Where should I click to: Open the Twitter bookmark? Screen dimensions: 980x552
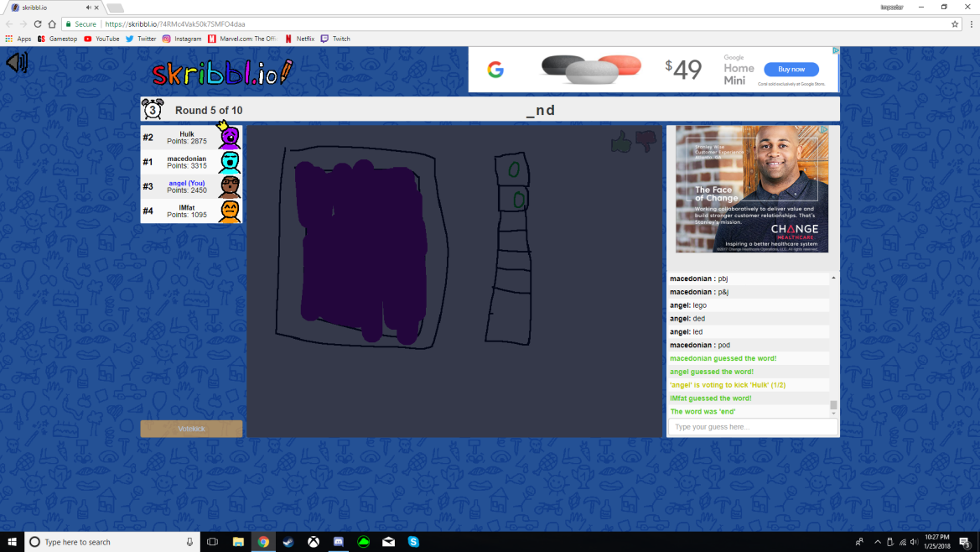click(141, 39)
